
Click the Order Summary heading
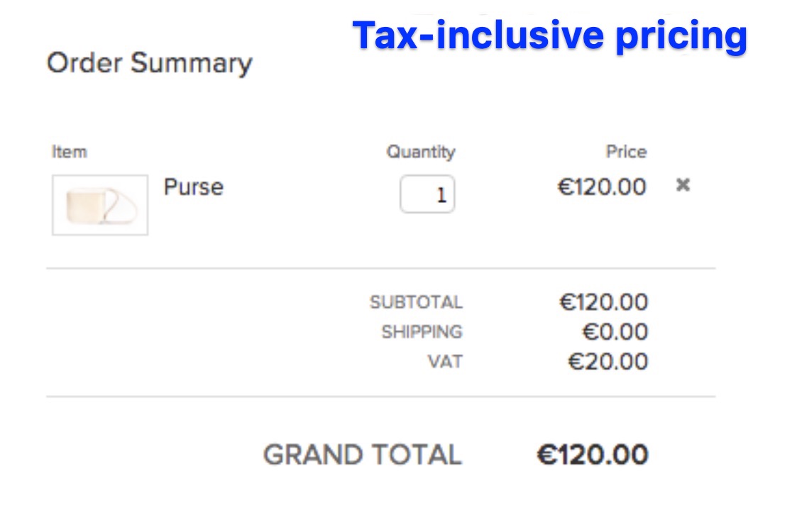click(x=149, y=63)
